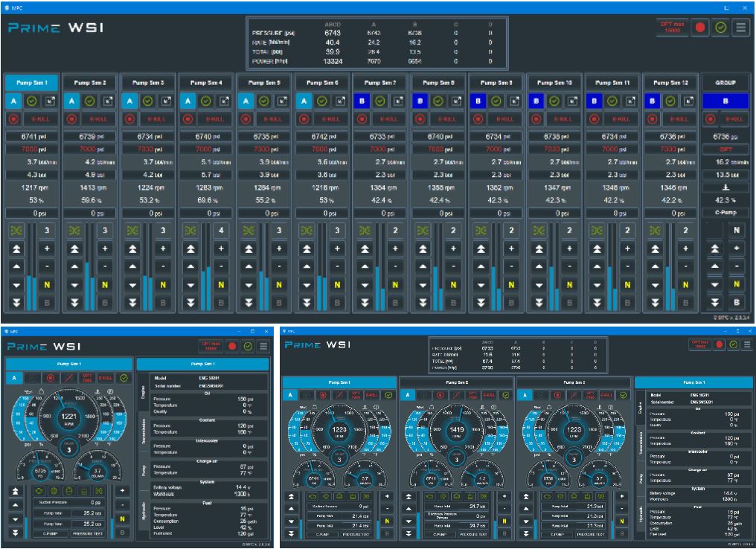Click the RPM gauge in the single-pump window

(x=69, y=418)
